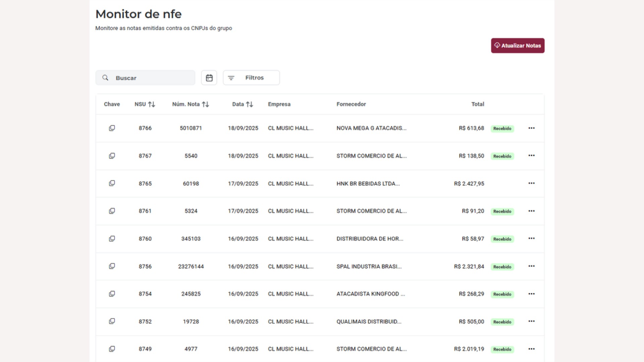This screenshot has height=362, width=644.
Task: Click the Recebido badge on nota 5540
Action: click(502, 156)
